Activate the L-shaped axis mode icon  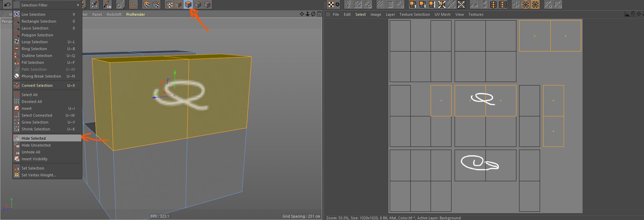[x=133, y=4]
